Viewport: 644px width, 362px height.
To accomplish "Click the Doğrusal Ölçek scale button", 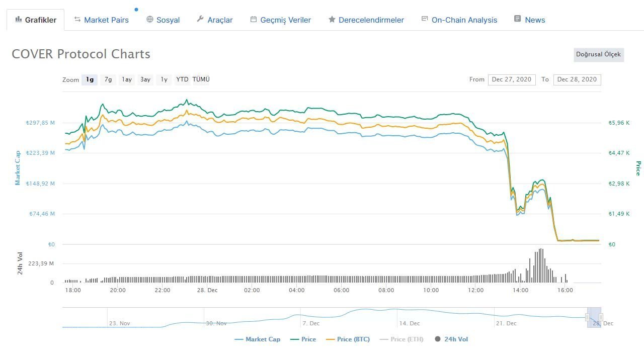I will click(598, 54).
